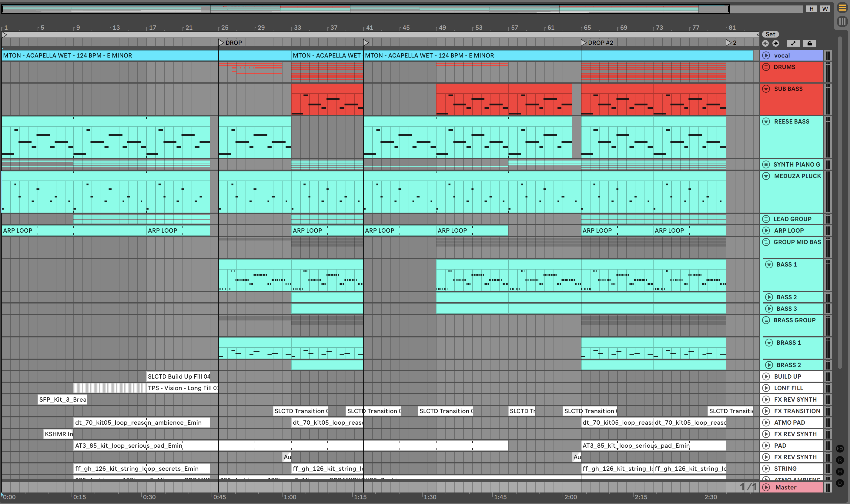Toggle Automation Mode button

coord(793,43)
